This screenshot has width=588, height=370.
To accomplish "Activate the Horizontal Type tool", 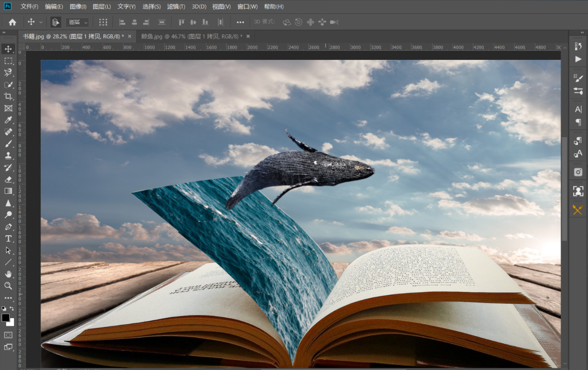I will click(8, 239).
